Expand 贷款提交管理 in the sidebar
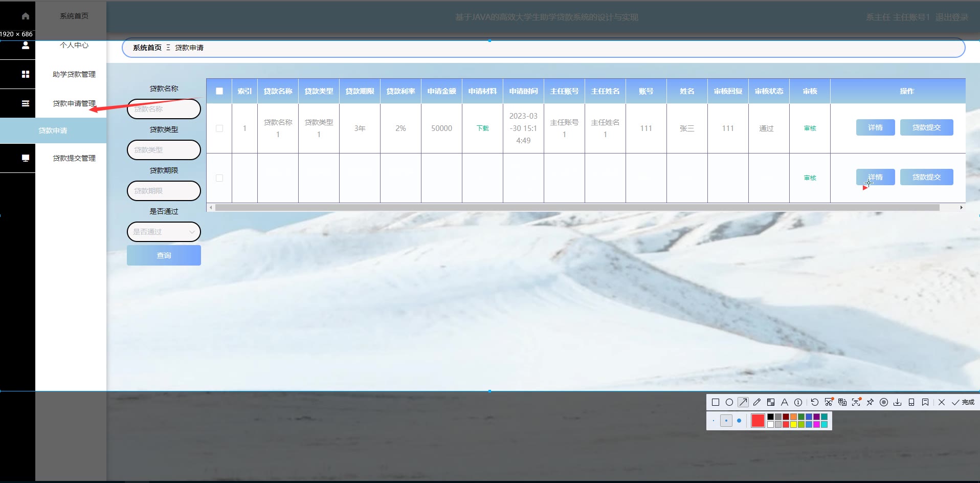Viewport: 980px width, 483px height. pos(74,158)
